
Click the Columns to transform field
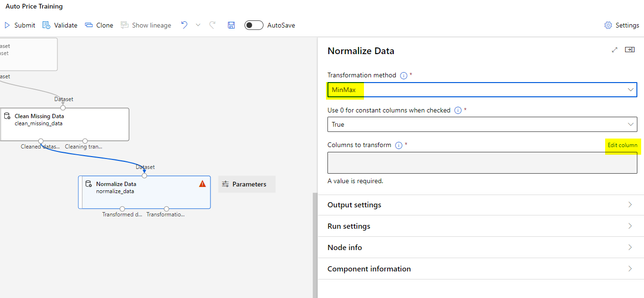(482, 163)
